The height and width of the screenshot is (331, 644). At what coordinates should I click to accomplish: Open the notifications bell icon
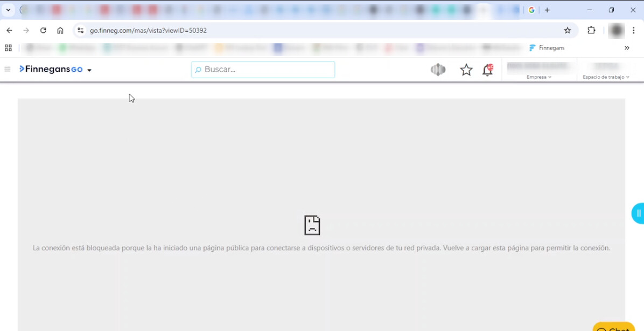click(x=487, y=70)
